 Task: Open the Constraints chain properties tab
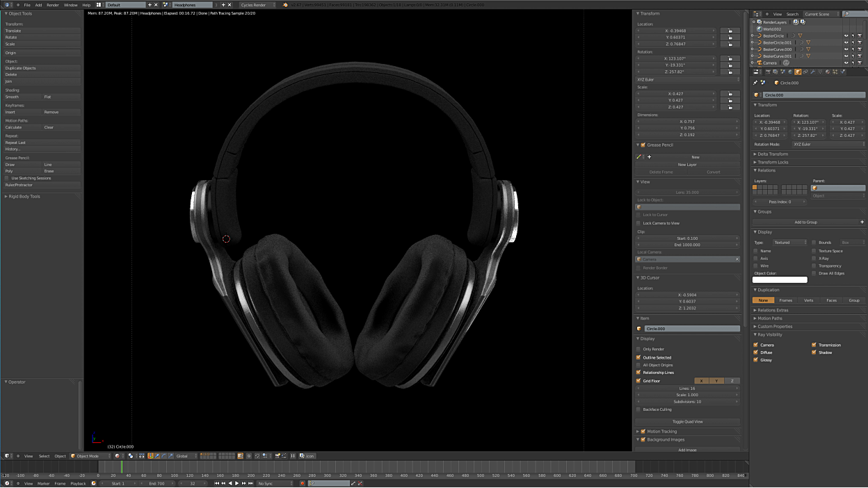coord(805,72)
